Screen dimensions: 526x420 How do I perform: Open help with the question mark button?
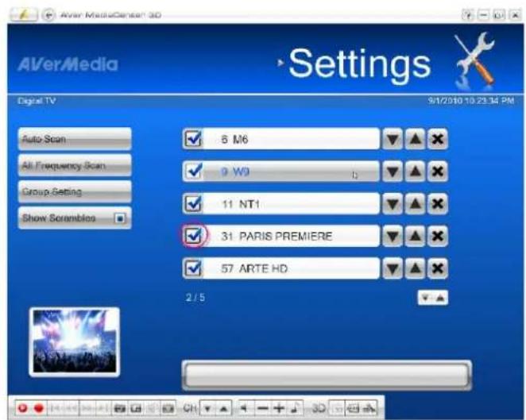click(468, 15)
